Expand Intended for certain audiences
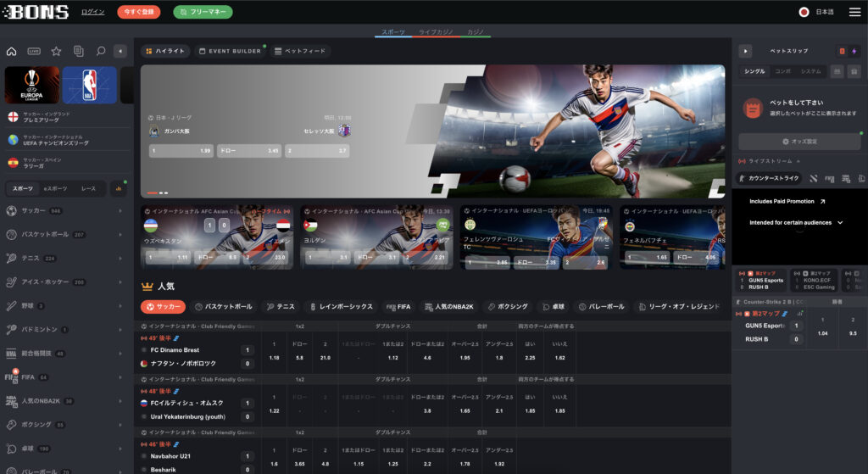 (796, 223)
